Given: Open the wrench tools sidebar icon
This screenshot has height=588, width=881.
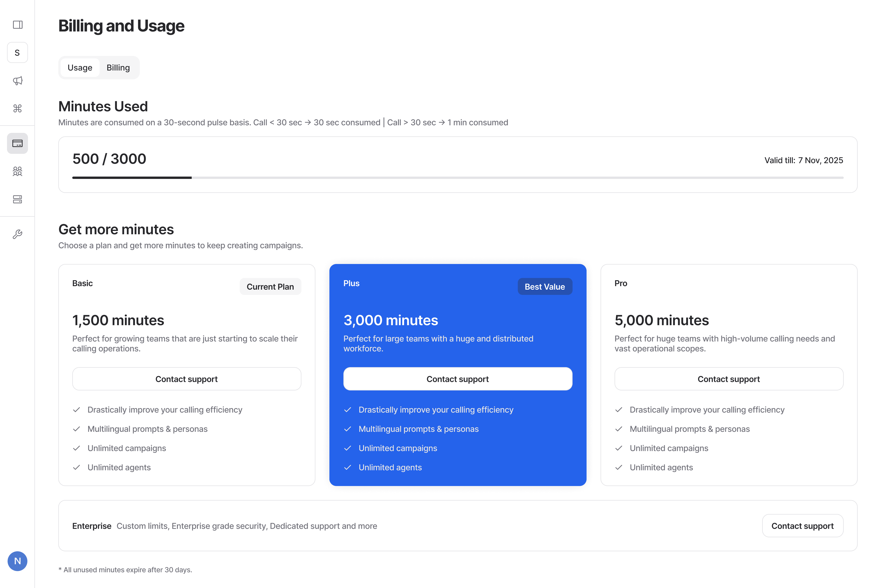Looking at the screenshot, I should tap(18, 234).
